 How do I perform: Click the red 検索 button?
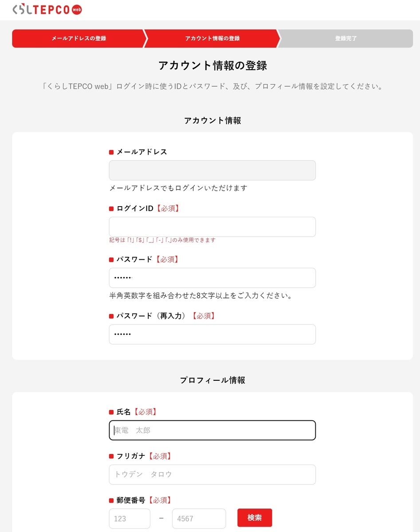255,517
